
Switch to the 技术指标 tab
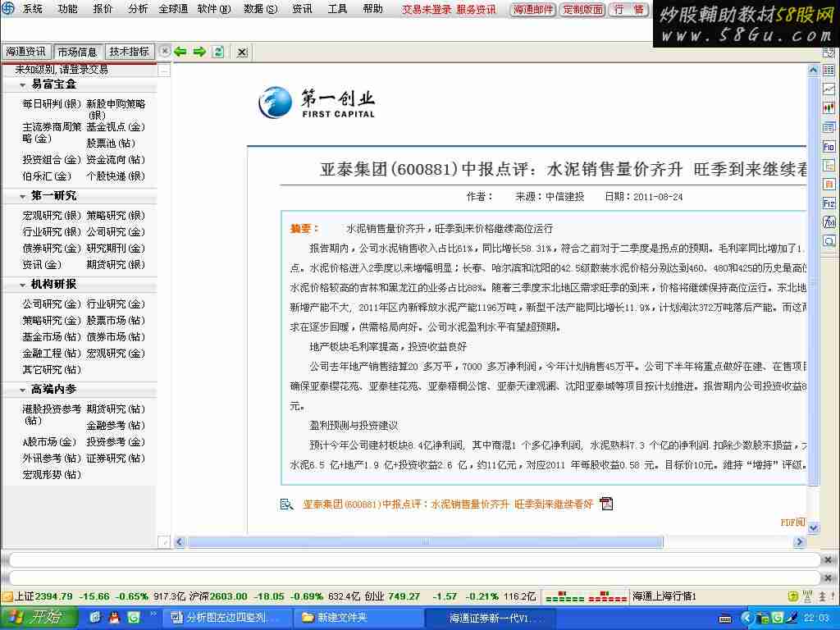click(129, 52)
